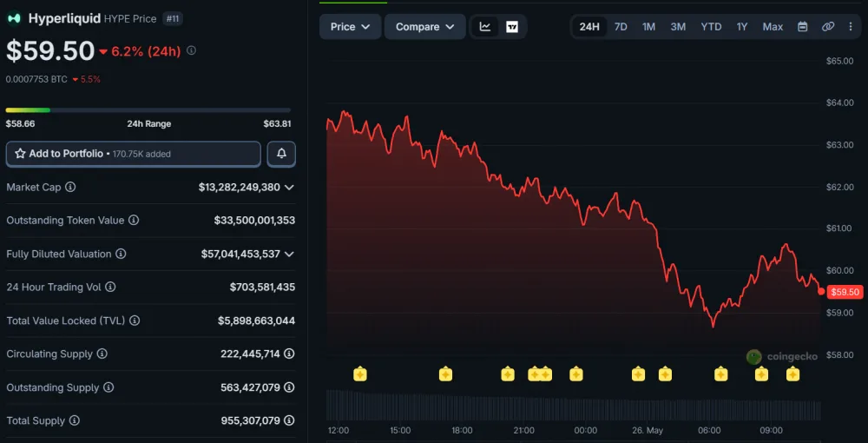The image size is (868, 443).
Task: Expand the Market Cap chevron
Action: click(289, 187)
